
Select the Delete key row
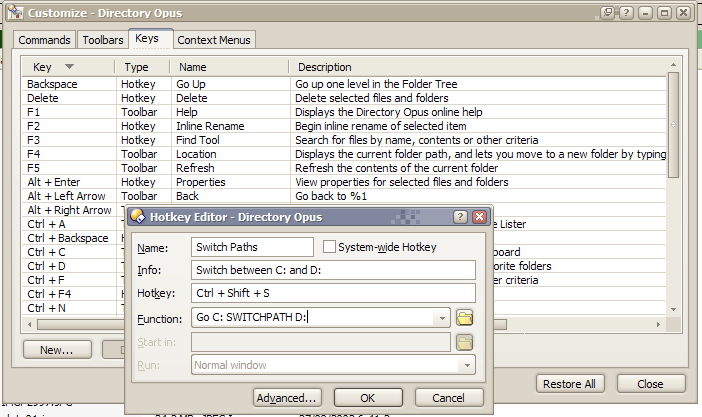coord(344,98)
